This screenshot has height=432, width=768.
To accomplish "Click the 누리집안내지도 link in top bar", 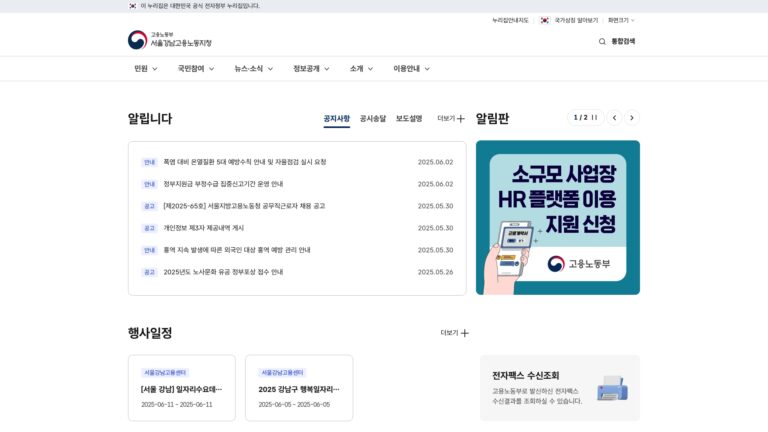I will pyautogui.click(x=510, y=21).
